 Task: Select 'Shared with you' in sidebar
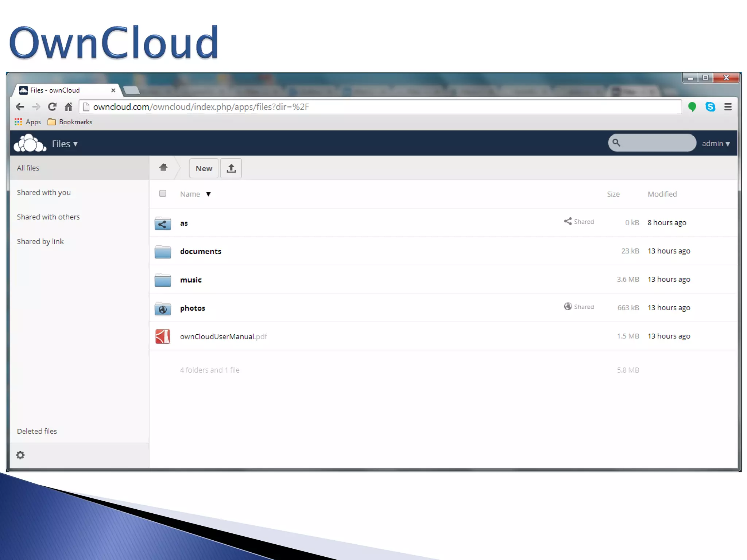point(44,192)
